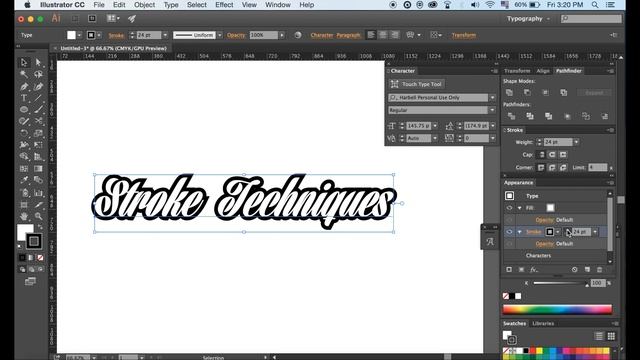The height and width of the screenshot is (360, 640).
Task: Click Divide pathfinder icon
Action: tap(511, 116)
